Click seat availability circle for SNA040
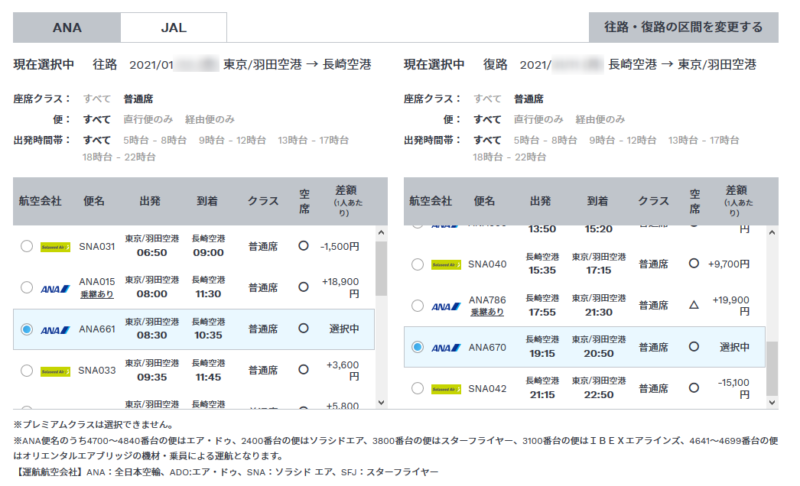Image resolution: width=800 pixels, height=486 pixels. (x=693, y=264)
